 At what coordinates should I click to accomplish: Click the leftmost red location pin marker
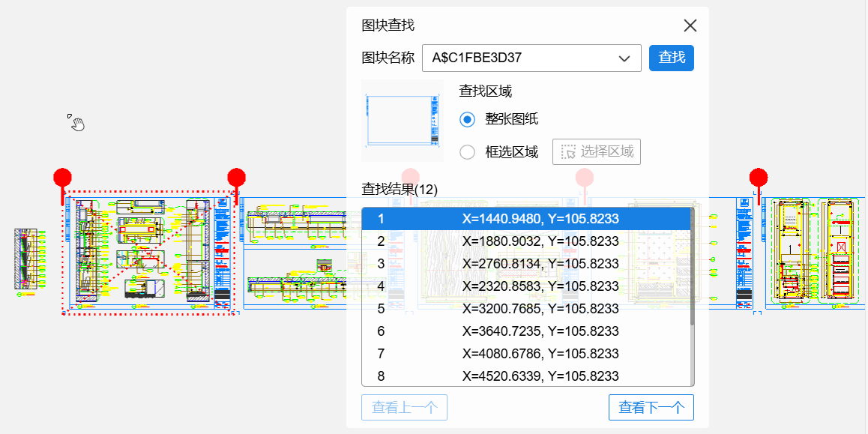tap(62, 178)
